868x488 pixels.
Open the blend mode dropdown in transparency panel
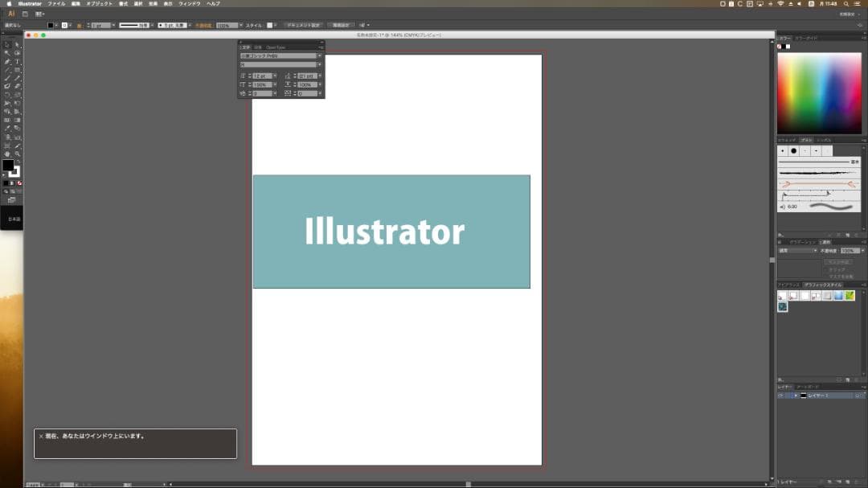pyautogui.click(x=817, y=251)
